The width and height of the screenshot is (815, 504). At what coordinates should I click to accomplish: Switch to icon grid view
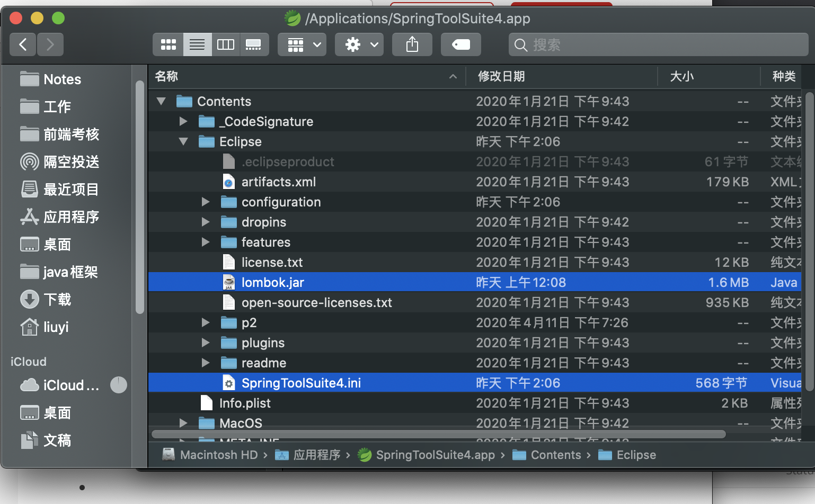[169, 44]
